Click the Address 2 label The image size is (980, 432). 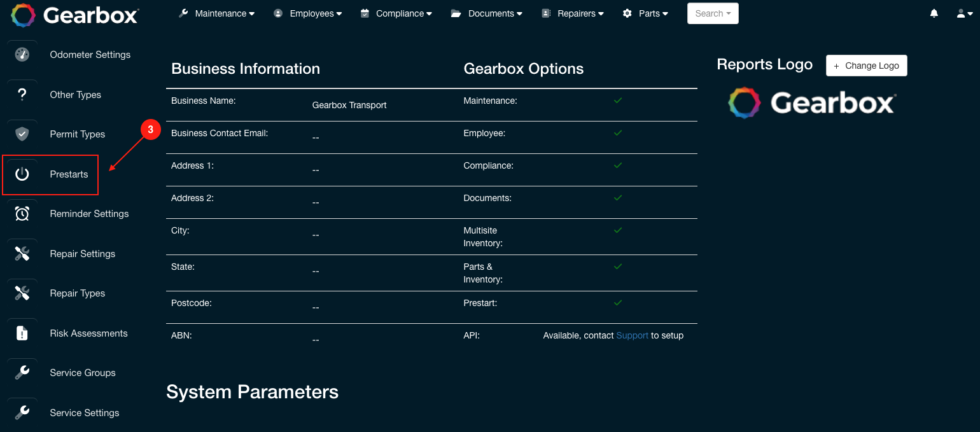[193, 198]
